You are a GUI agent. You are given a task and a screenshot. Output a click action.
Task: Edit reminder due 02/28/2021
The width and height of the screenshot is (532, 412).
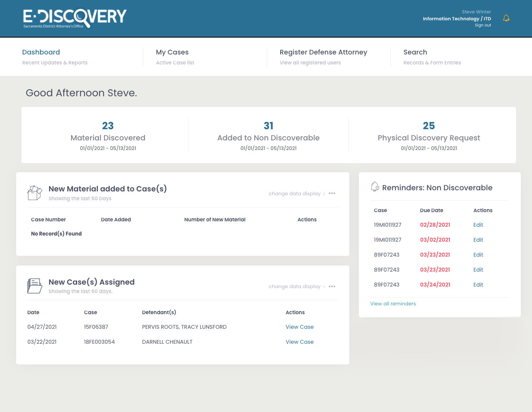(478, 225)
